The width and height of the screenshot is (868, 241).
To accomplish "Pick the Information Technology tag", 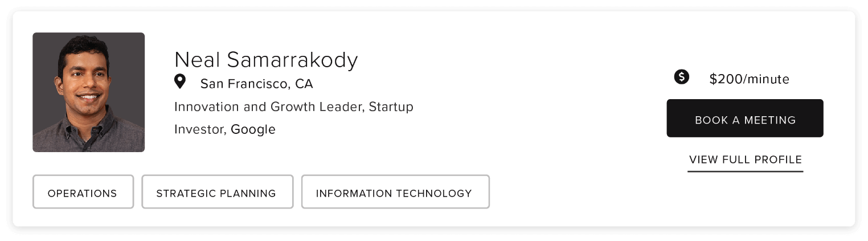I will coord(394,193).
